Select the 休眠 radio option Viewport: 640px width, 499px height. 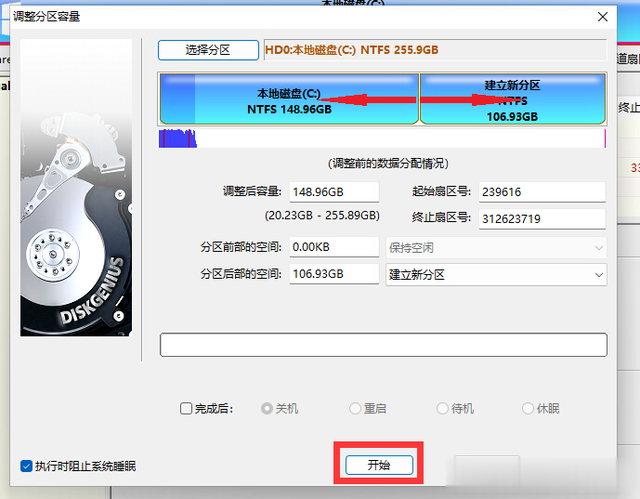click(528, 408)
